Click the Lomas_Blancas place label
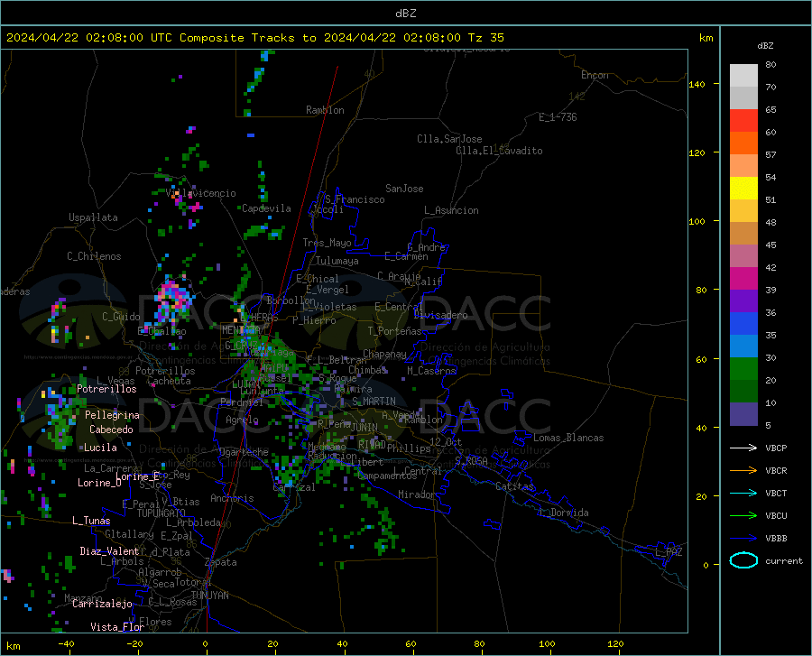The height and width of the screenshot is (656, 812). pos(568,438)
